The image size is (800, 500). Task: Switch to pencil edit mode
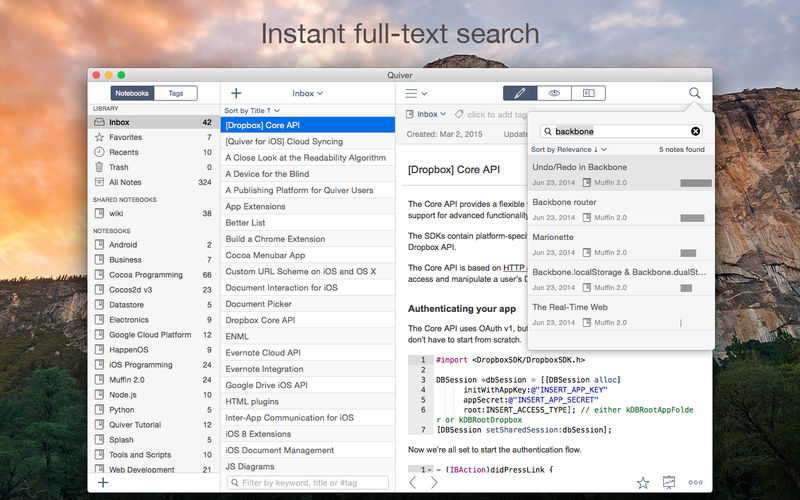519,93
